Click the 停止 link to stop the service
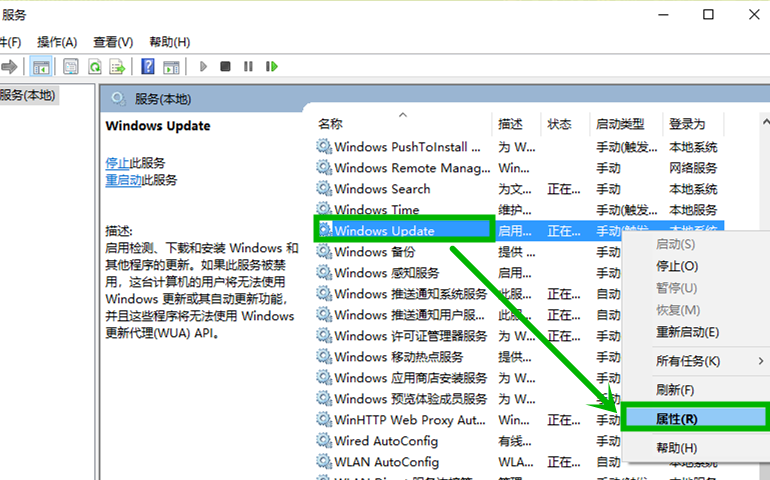Viewport: 770px width, 480px height. coord(117,163)
